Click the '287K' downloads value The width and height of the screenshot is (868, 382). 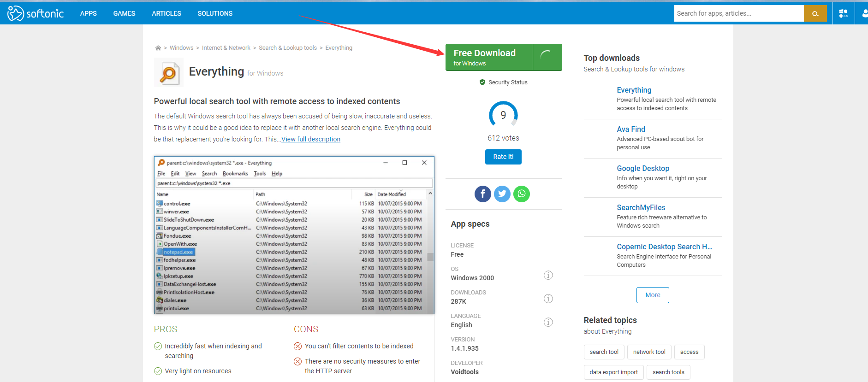[x=458, y=301]
